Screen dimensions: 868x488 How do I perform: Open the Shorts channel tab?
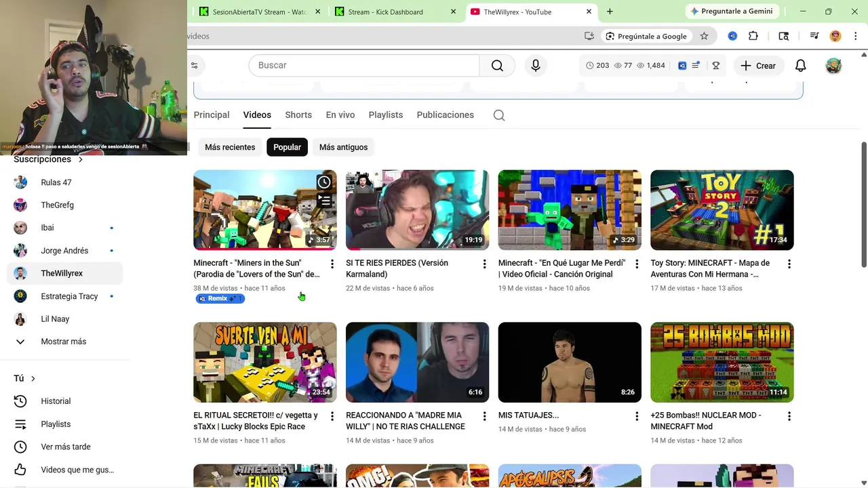pos(298,115)
